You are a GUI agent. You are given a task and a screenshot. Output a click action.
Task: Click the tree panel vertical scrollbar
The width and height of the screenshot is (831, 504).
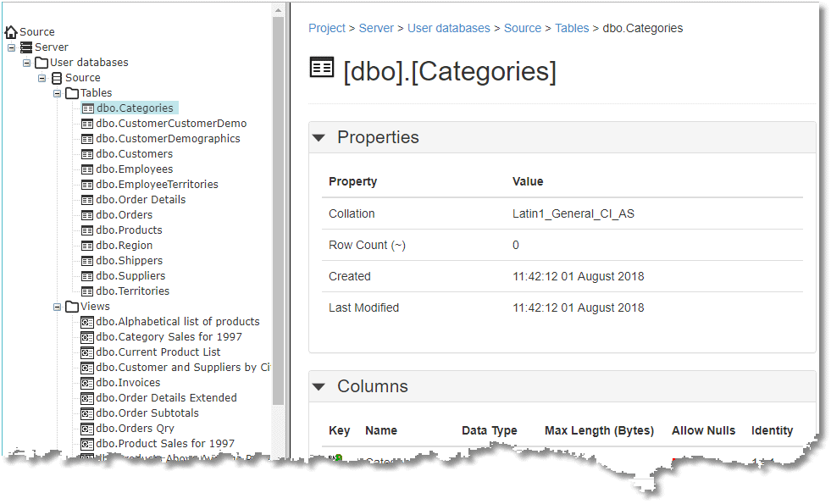pyautogui.click(x=279, y=212)
